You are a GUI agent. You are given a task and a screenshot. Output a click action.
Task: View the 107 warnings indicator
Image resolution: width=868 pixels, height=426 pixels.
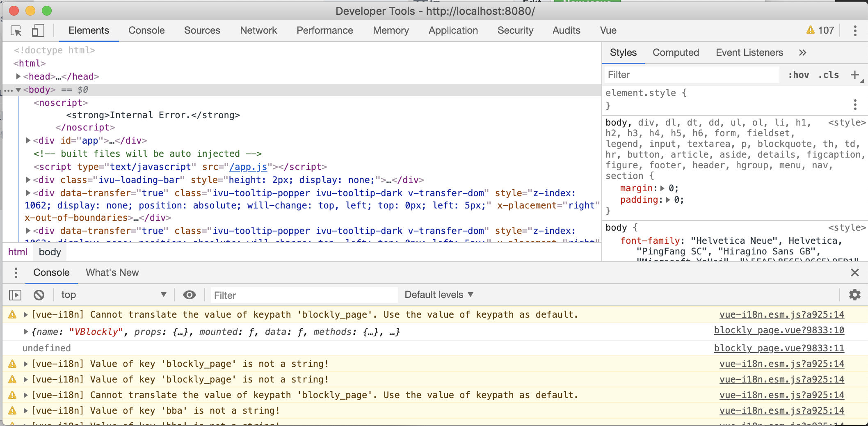(x=819, y=30)
